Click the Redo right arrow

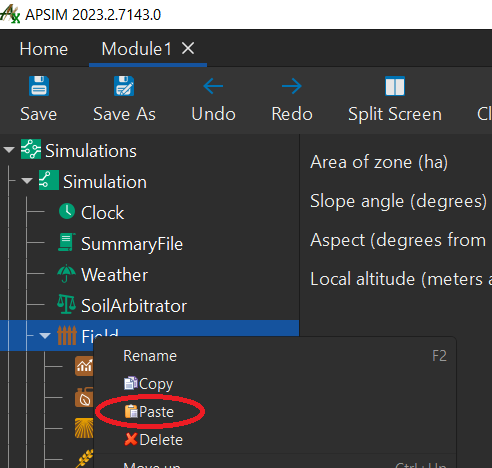click(292, 86)
